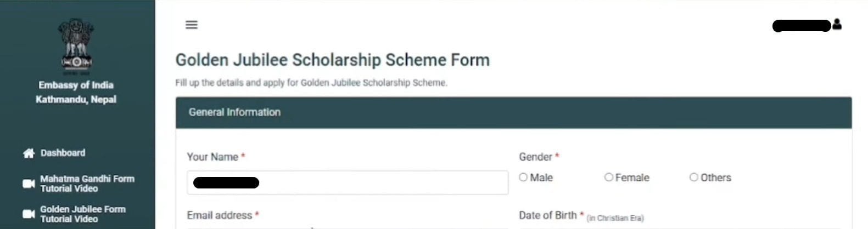868x229 pixels.
Task: Click the General Information section header
Action: click(x=234, y=112)
